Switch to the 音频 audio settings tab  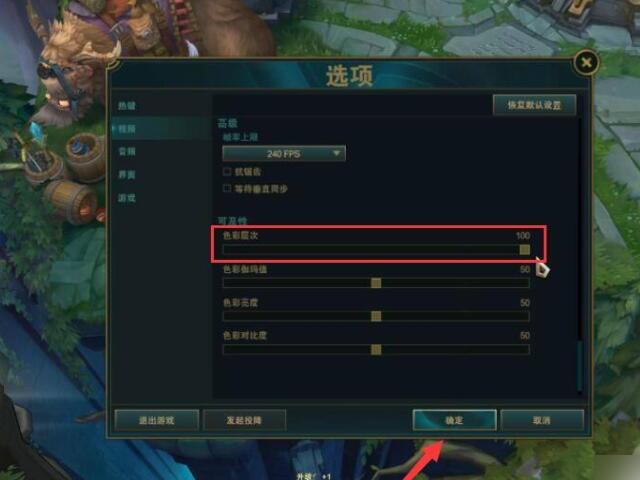click(127, 151)
